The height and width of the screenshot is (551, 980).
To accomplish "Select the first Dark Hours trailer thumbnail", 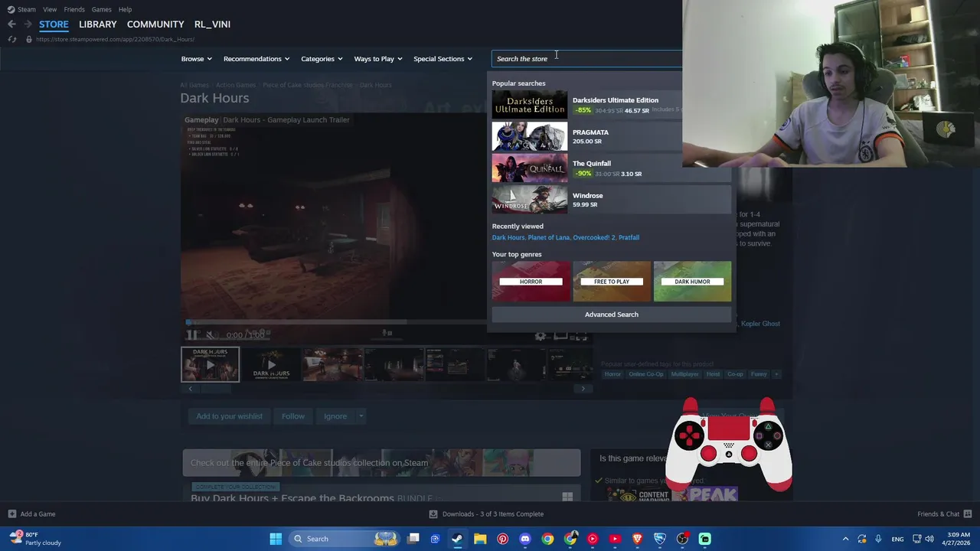I will point(210,364).
